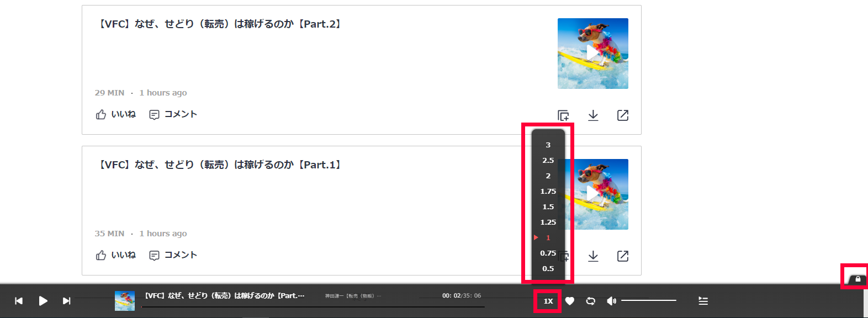Favorite the track with the heart icon
The height and width of the screenshot is (318, 868).
570,301
